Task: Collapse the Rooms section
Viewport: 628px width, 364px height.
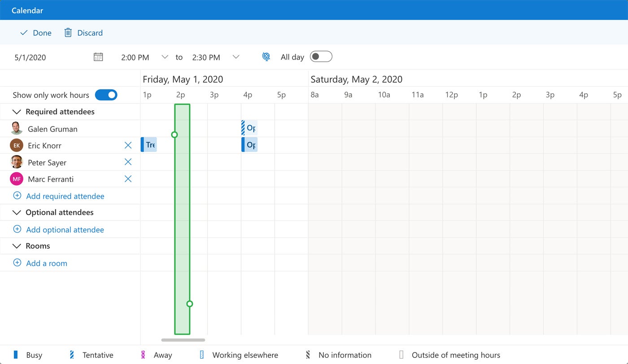Action: [x=17, y=246]
